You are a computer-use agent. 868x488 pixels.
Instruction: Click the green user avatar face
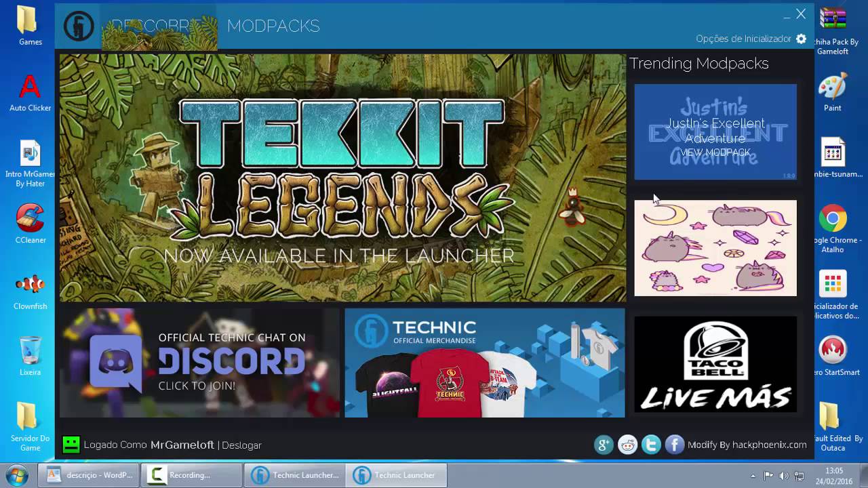[71, 445]
